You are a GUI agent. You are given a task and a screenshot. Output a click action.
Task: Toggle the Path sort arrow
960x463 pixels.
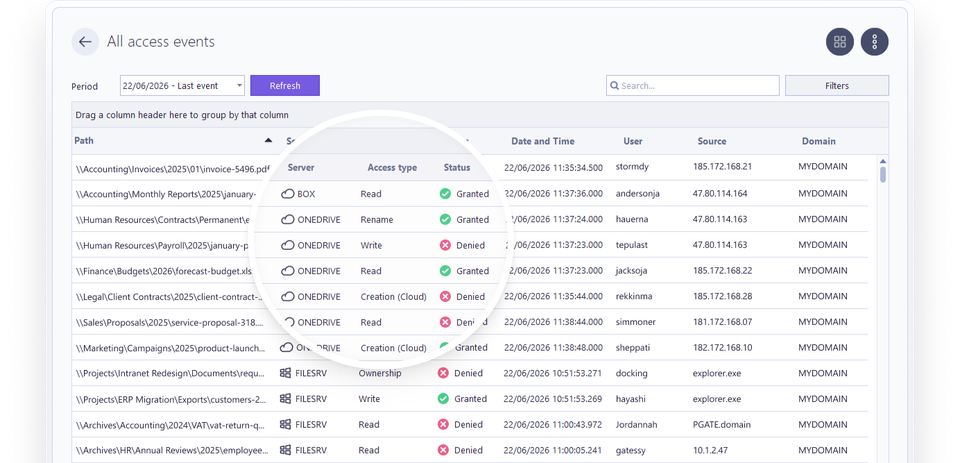[x=268, y=141]
